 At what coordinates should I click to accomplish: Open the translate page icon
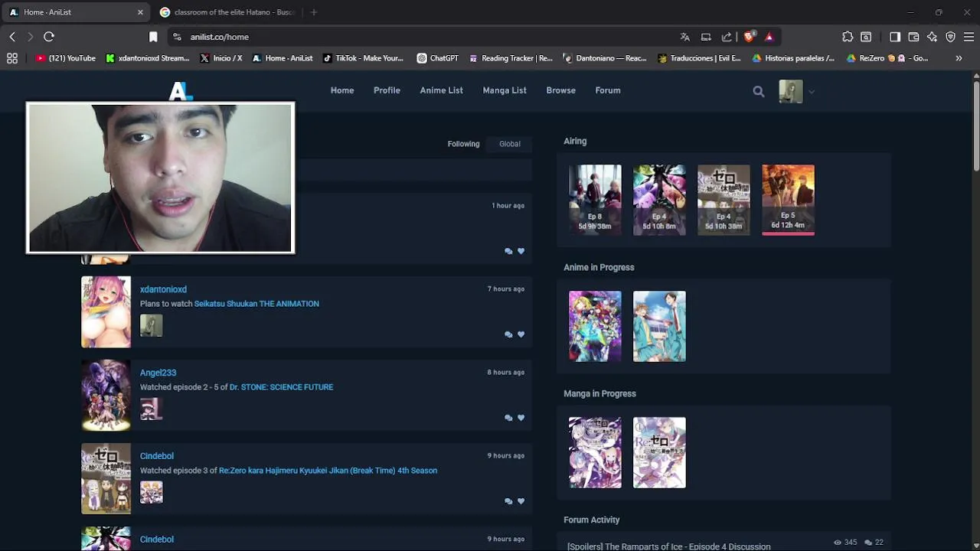tap(685, 37)
